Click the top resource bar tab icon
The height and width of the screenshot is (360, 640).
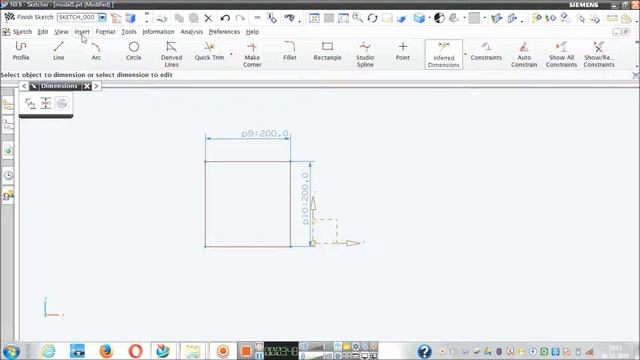[x=8, y=106]
